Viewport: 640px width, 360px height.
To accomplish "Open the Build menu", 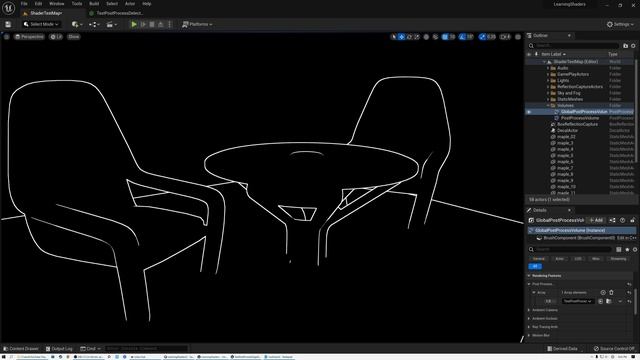I will coord(94,4).
